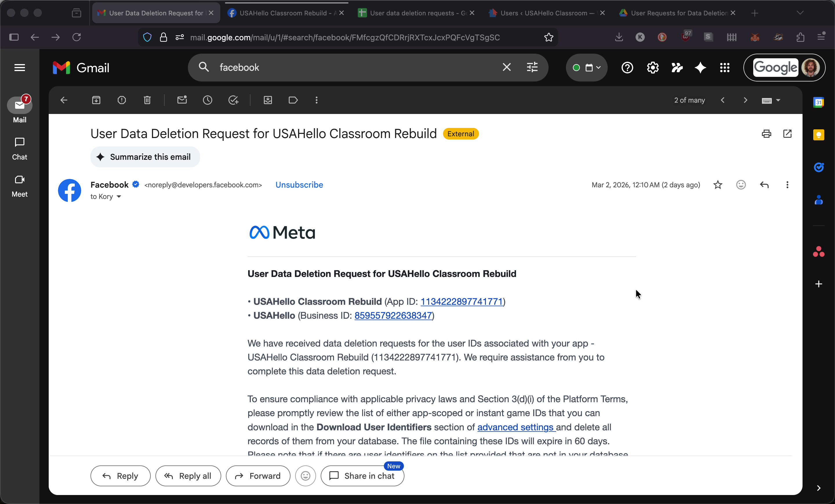Click the Move to icon
Viewport: 835px width, 504px height.
click(268, 100)
